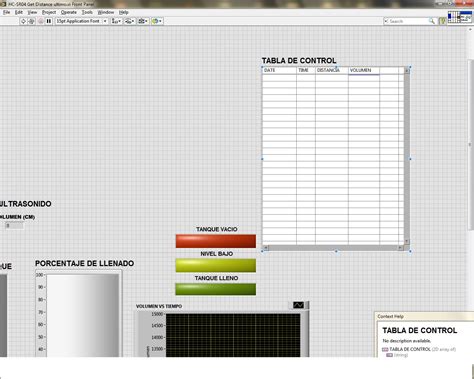This screenshot has width=474, height=379.
Task: Select TABLA DE CONTROL heading in Context Help
Action: coord(420,330)
